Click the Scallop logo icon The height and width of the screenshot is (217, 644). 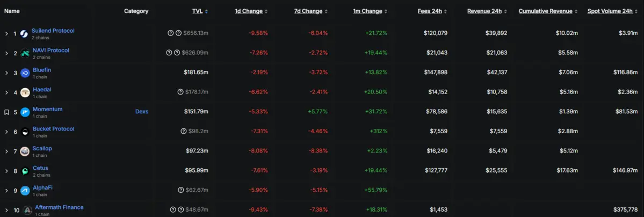coord(25,151)
